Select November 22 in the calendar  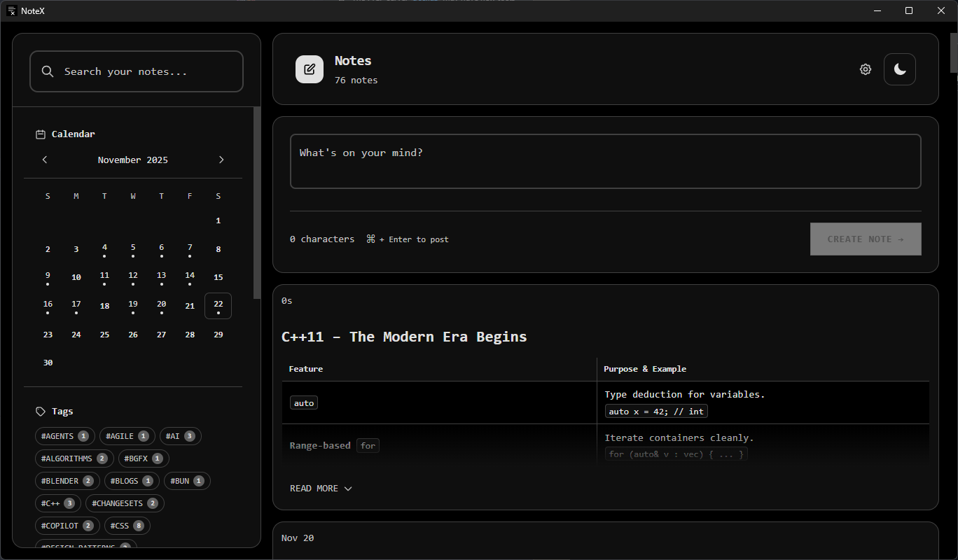(x=218, y=304)
